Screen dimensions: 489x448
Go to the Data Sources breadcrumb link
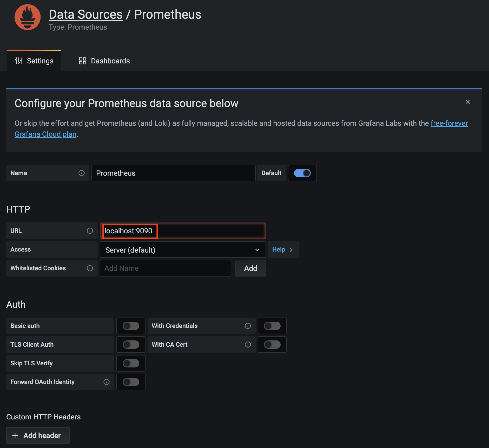point(86,15)
